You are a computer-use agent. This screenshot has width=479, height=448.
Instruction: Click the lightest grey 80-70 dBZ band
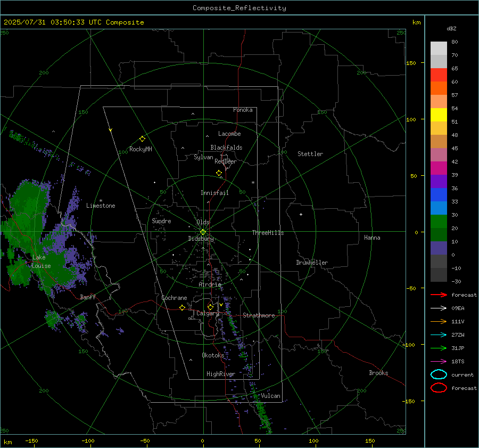[x=439, y=48]
